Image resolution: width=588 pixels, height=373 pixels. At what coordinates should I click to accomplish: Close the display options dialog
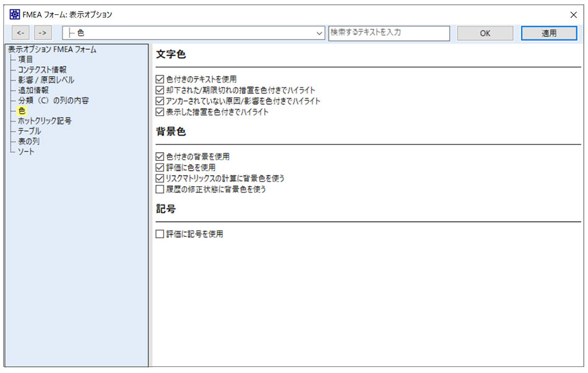pyautogui.click(x=573, y=15)
